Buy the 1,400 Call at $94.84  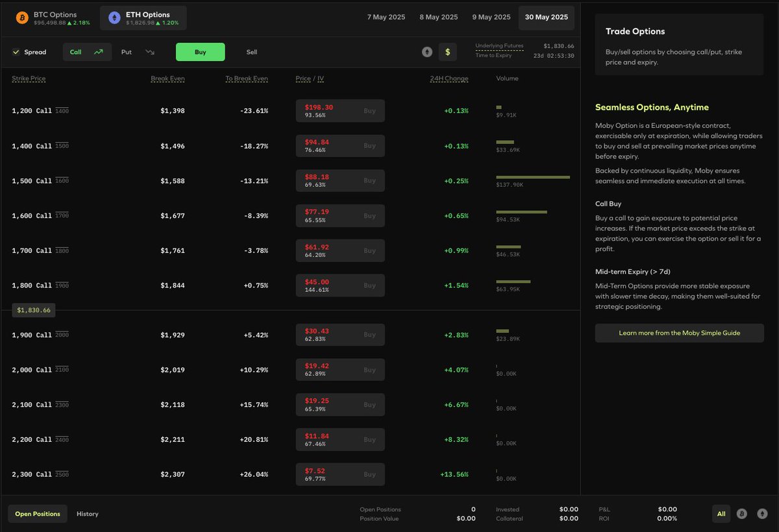tap(340, 146)
